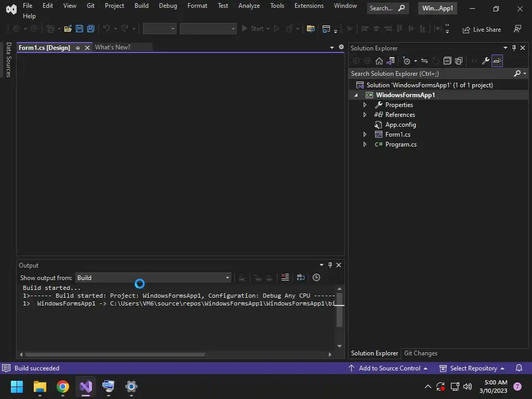532x399 pixels.
Task: Open the Analyze menu
Action: click(249, 6)
